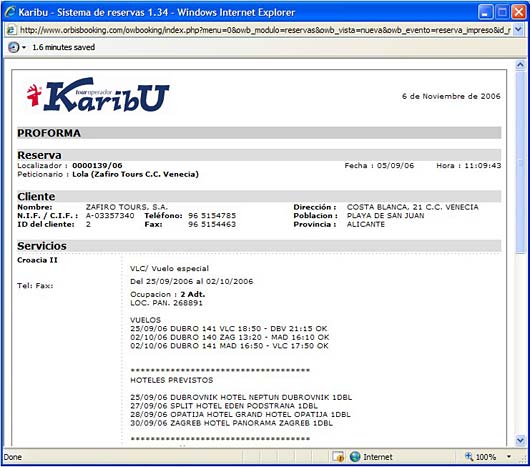Click the 'Ocupacion : 2 Adt.' line
Image resolution: width=530 pixels, height=467 pixels.
point(168,294)
